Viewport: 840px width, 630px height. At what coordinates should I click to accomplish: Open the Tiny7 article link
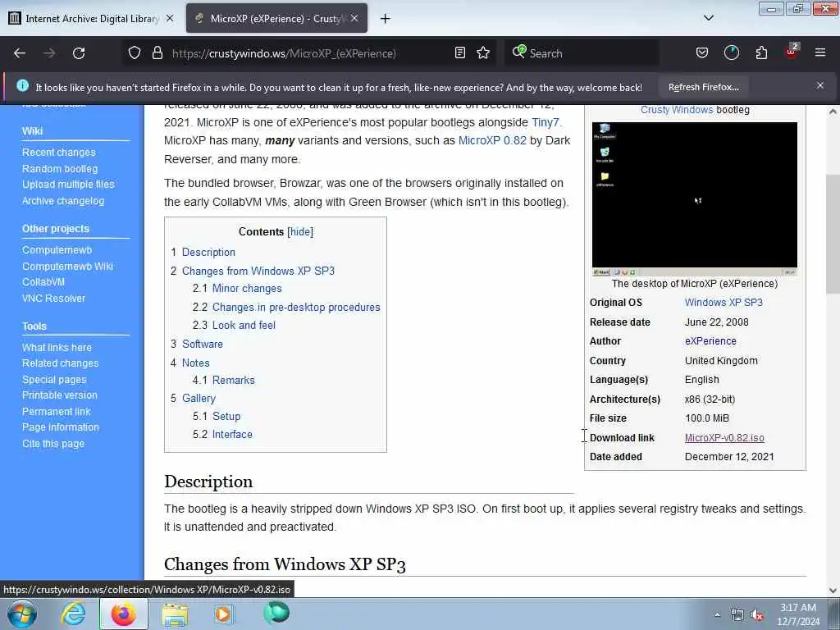pos(545,122)
